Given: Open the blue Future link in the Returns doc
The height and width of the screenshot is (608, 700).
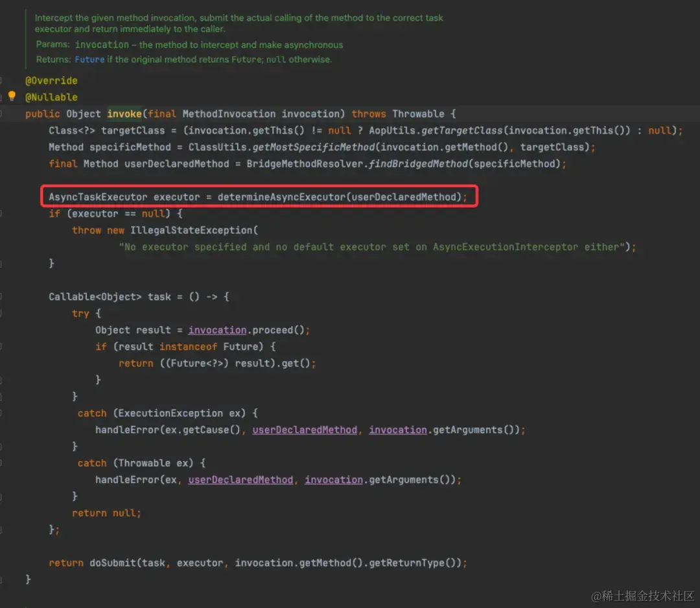Looking at the screenshot, I should pyautogui.click(x=89, y=60).
